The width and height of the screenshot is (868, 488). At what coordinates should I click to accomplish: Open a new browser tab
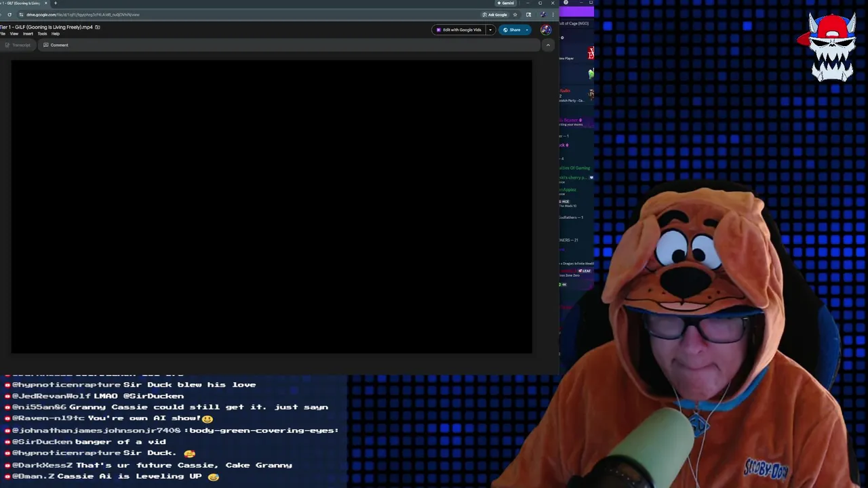point(56,3)
